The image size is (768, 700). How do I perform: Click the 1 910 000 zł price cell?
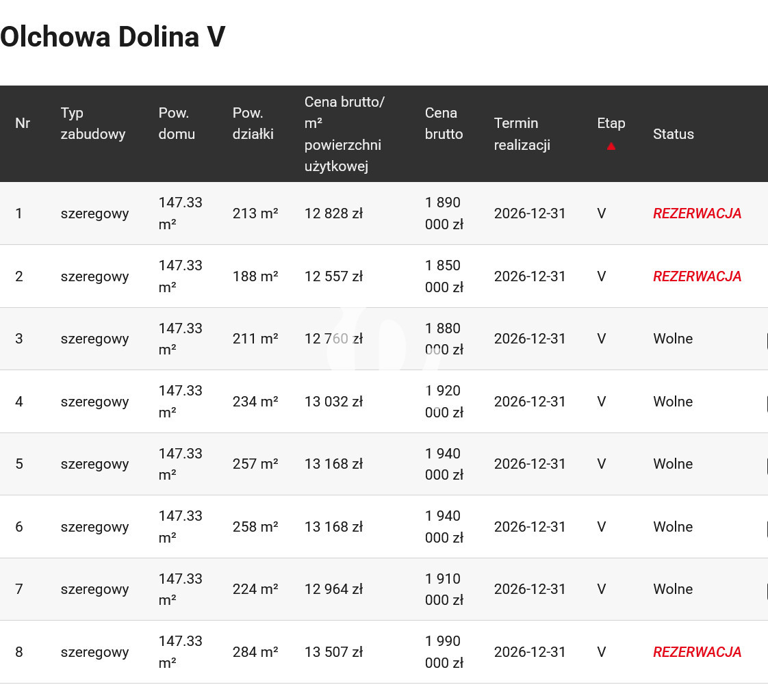[x=444, y=589]
